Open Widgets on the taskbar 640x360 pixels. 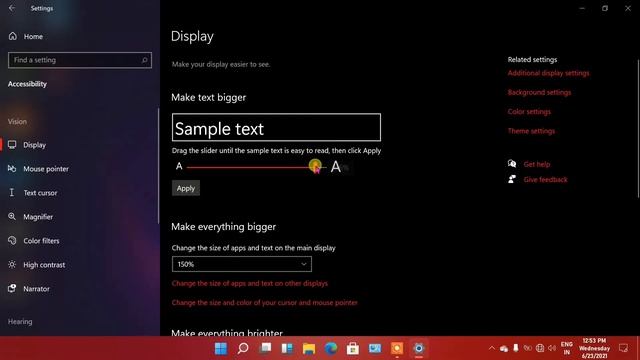[287, 348]
